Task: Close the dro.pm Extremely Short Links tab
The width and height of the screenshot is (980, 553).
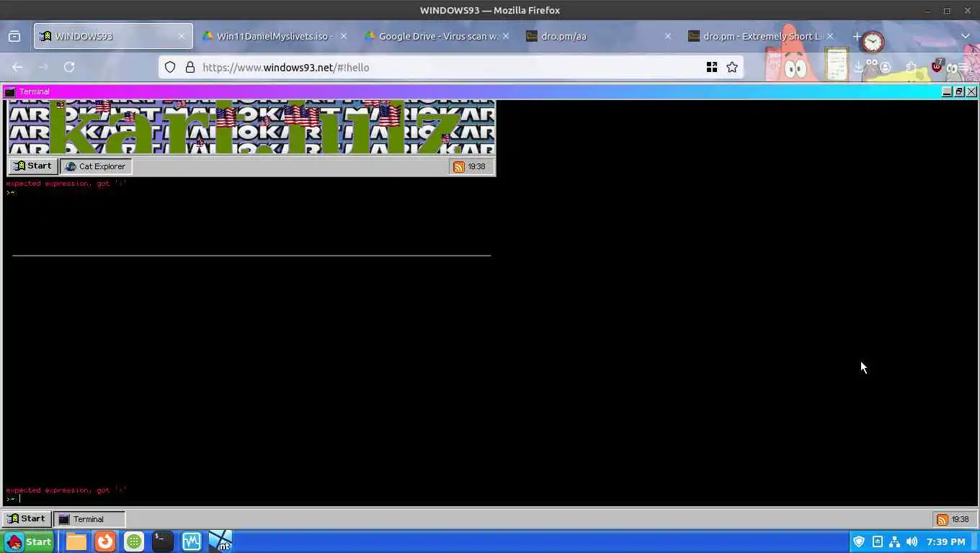Action: click(x=830, y=36)
